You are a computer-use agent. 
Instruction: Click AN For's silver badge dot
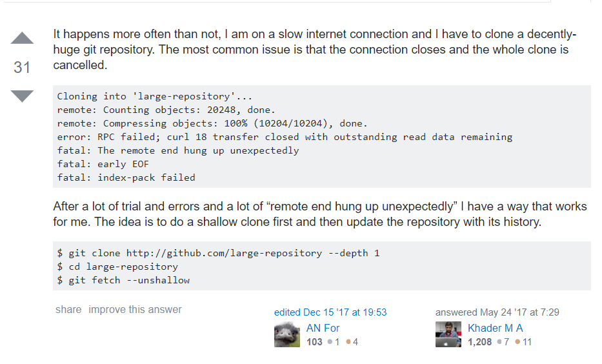click(330, 342)
